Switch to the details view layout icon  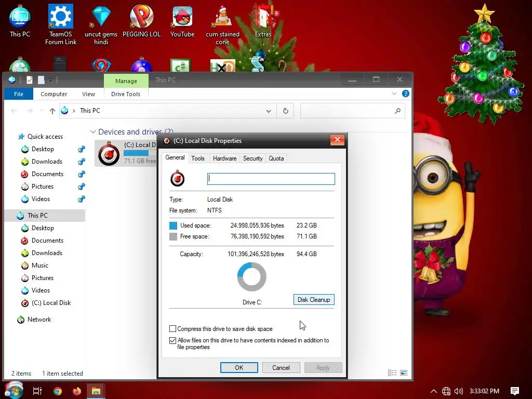[392, 373]
